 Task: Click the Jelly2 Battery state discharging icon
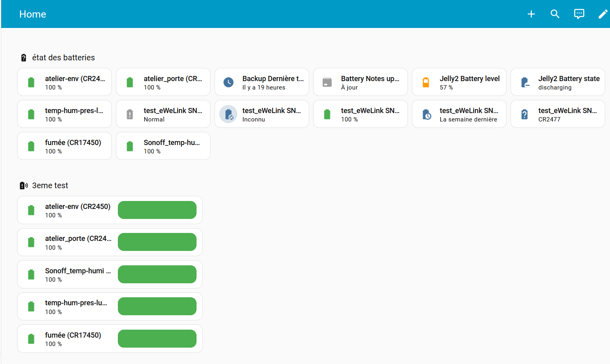[525, 82]
